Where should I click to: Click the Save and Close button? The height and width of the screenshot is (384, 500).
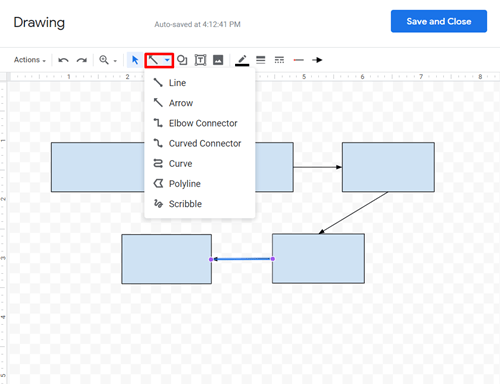[x=439, y=21]
